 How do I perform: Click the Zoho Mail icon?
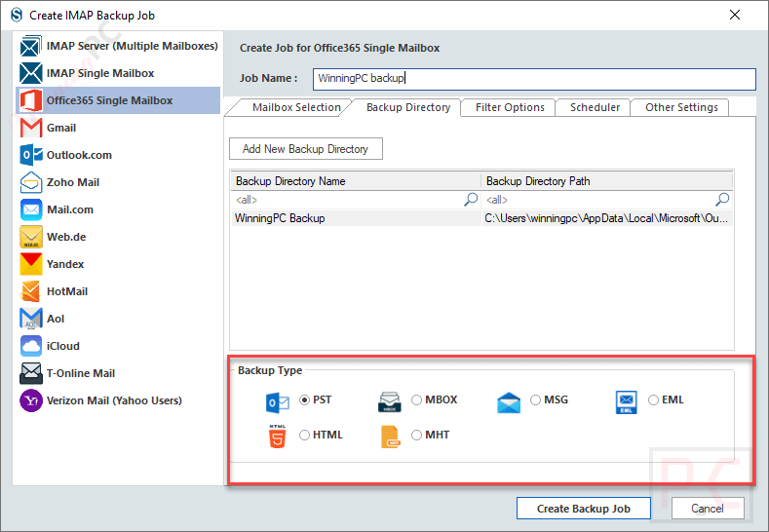click(31, 182)
